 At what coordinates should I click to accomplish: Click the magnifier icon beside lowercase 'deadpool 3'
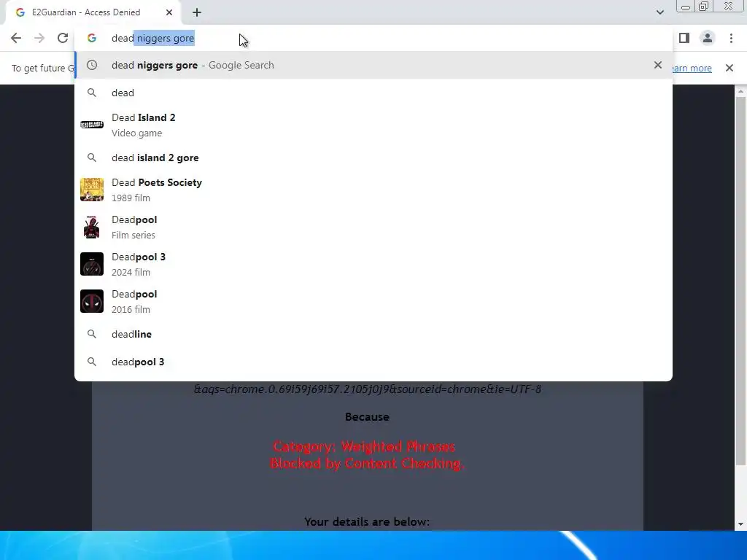92,362
